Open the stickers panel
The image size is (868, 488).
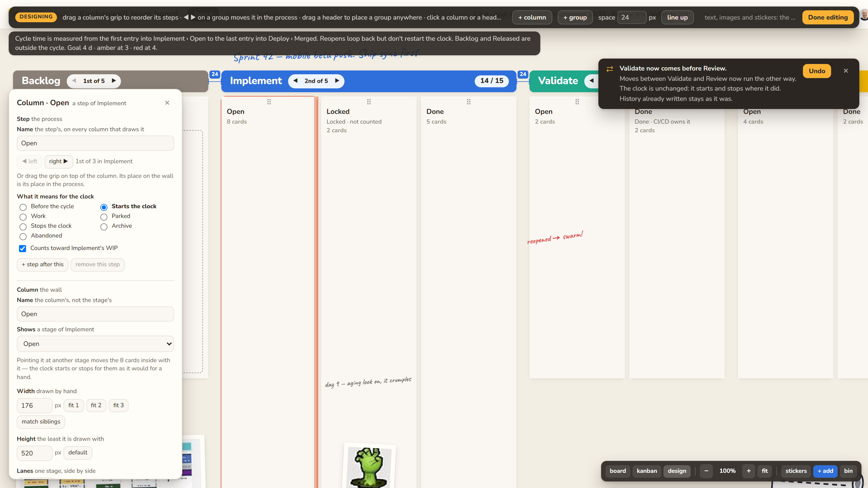click(x=796, y=471)
